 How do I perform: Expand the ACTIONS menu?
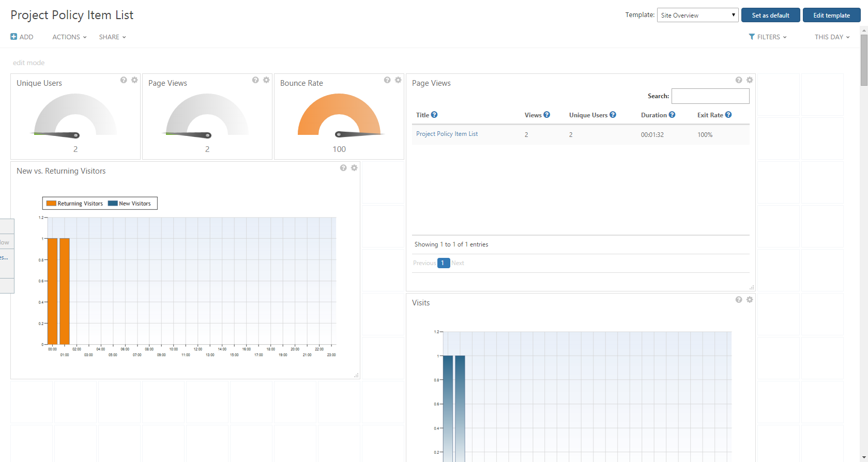coord(69,37)
